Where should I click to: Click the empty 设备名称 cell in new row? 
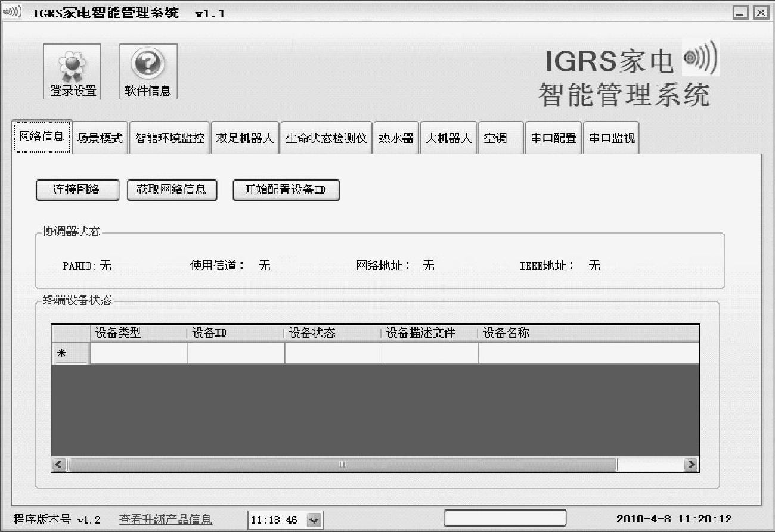tap(589, 353)
